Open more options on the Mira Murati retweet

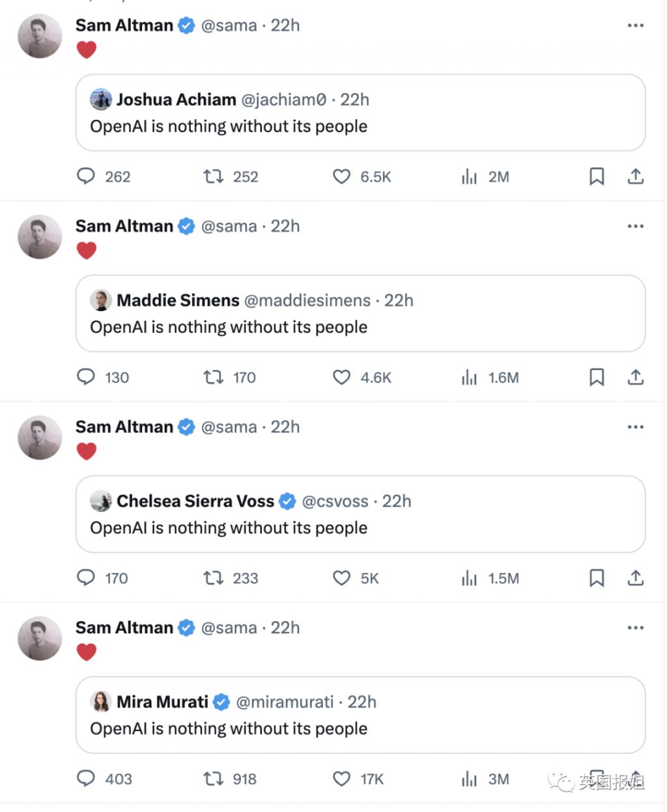(635, 628)
